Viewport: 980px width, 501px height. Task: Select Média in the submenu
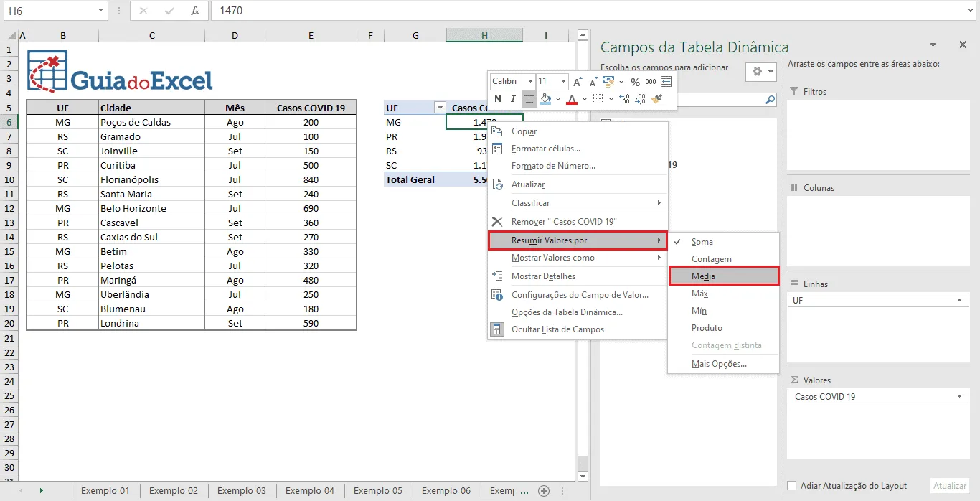[x=724, y=276]
